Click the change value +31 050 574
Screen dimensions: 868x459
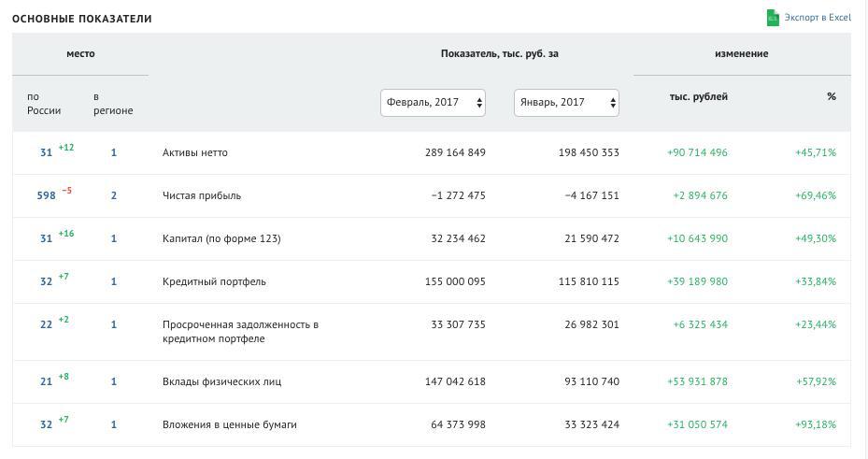click(x=698, y=424)
